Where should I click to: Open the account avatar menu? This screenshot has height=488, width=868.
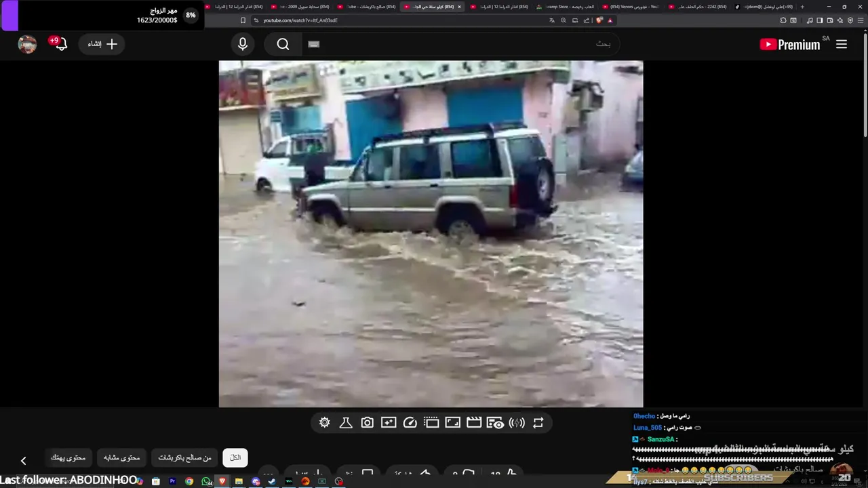[x=27, y=44]
